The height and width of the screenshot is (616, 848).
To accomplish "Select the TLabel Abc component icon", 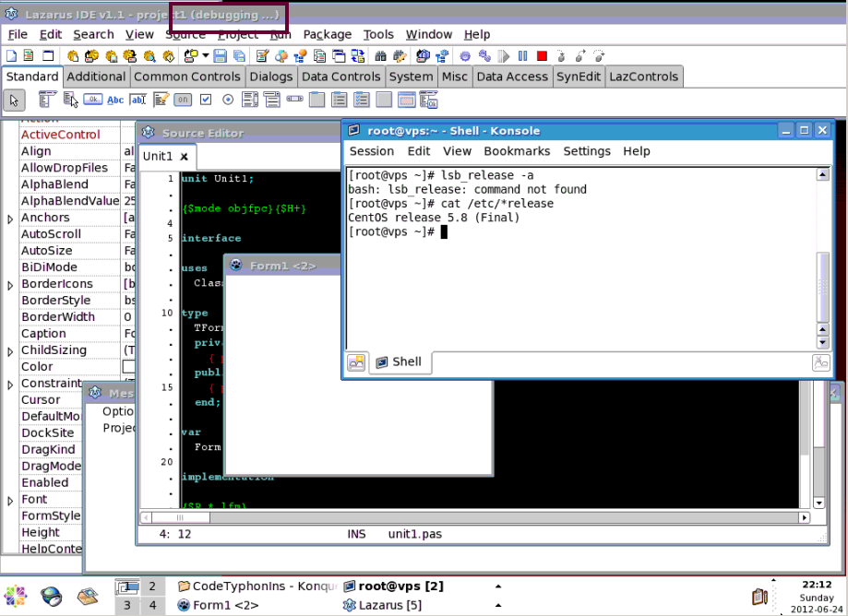I will pos(115,100).
